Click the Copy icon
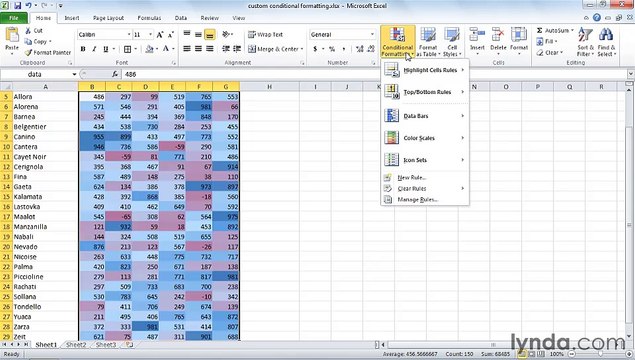This screenshot has height=360, width=635. [28, 41]
